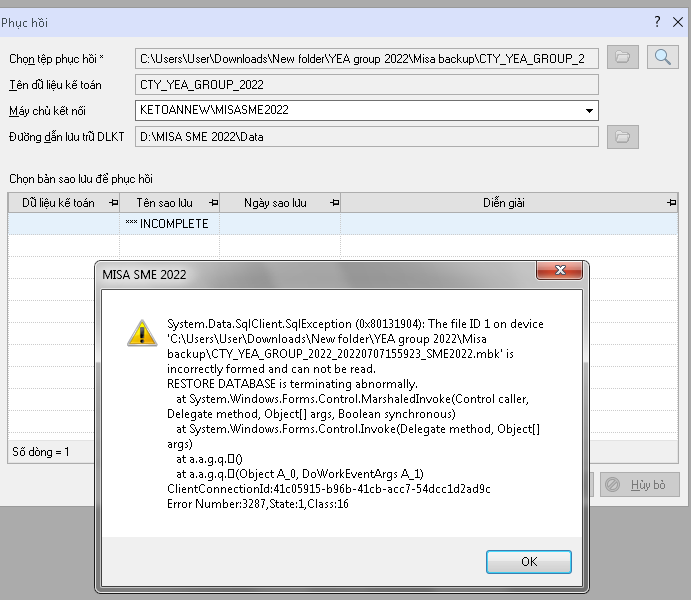
Task: Pin the Dữ liệu kế toán column
Action: [x=114, y=203]
